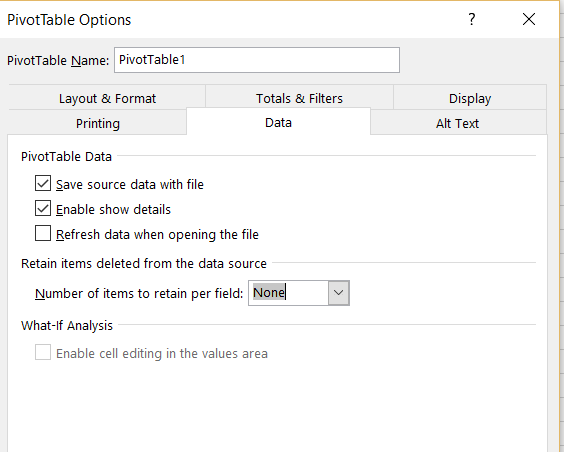Open the Display tab
The width and height of the screenshot is (564, 452).
470,98
